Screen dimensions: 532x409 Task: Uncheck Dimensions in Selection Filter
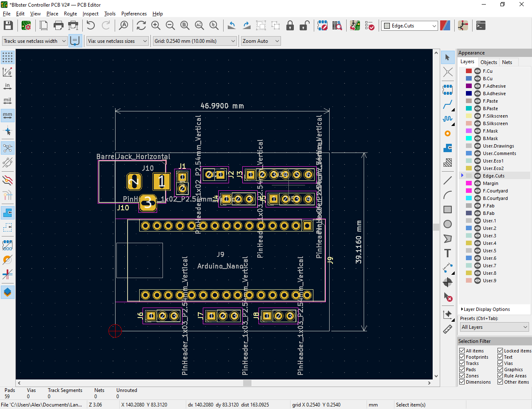pos(462,382)
